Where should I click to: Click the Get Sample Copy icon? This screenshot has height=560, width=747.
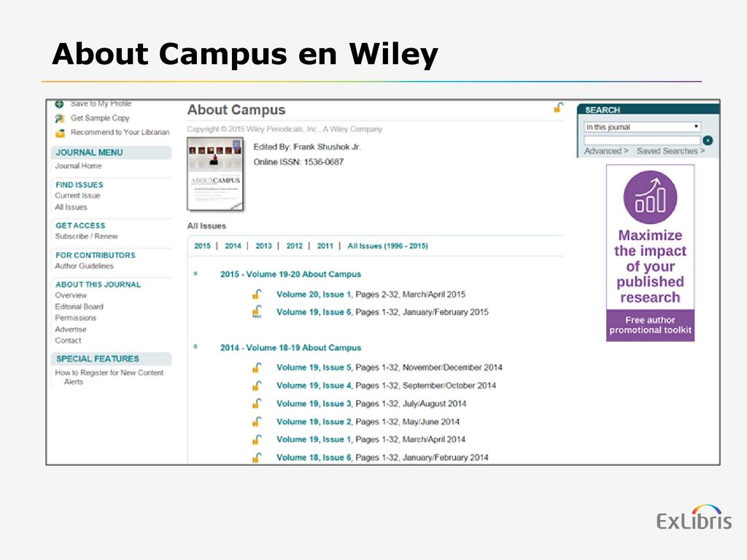[60, 118]
